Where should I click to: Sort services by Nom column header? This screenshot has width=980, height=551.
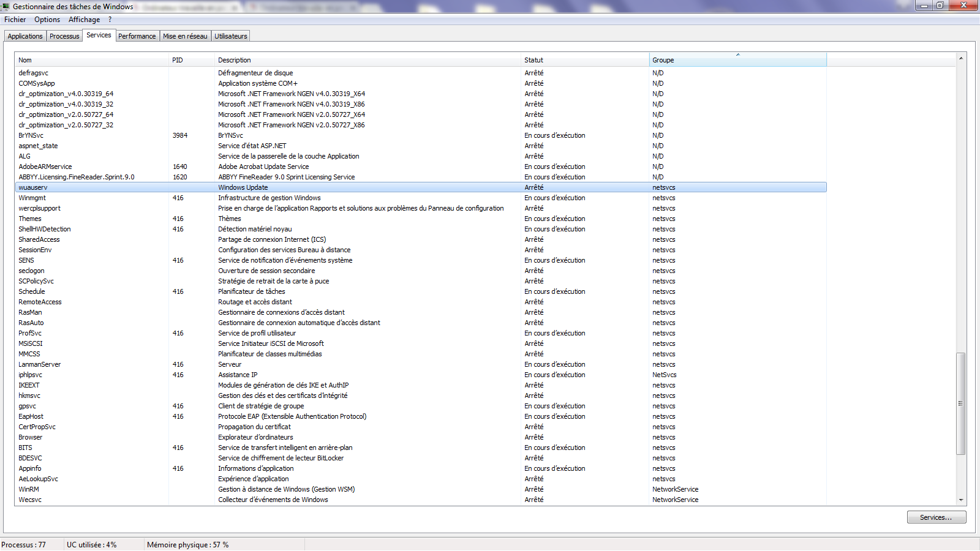coord(92,60)
